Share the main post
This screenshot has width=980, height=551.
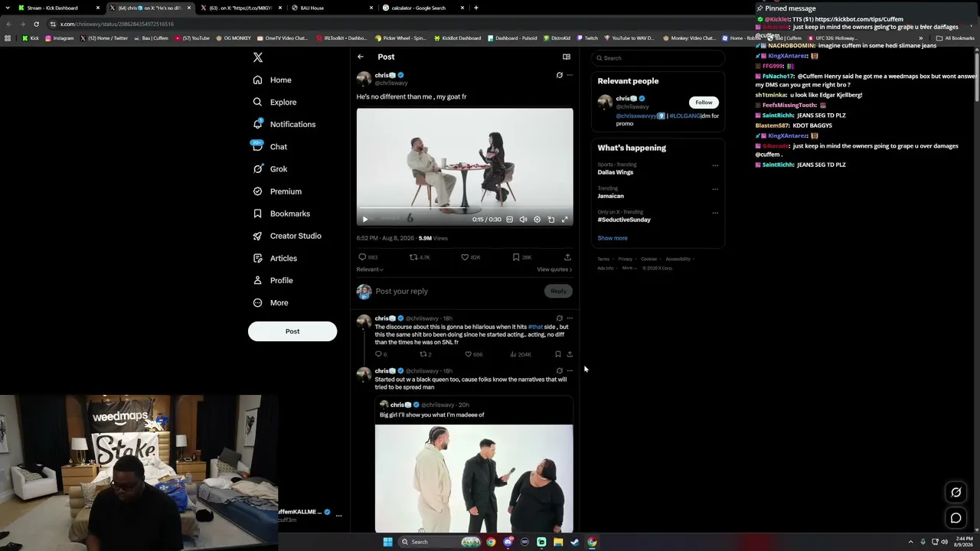click(567, 257)
